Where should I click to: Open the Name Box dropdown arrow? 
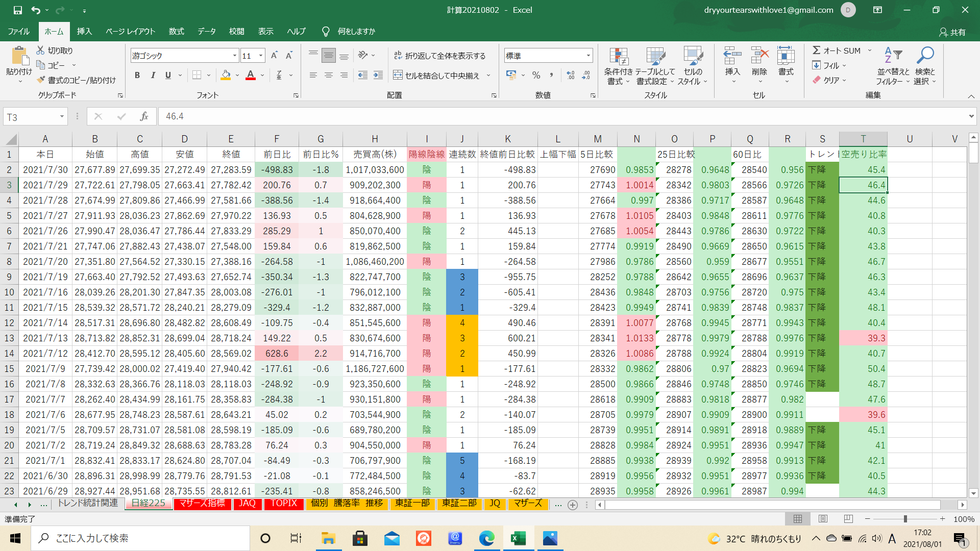point(62,117)
